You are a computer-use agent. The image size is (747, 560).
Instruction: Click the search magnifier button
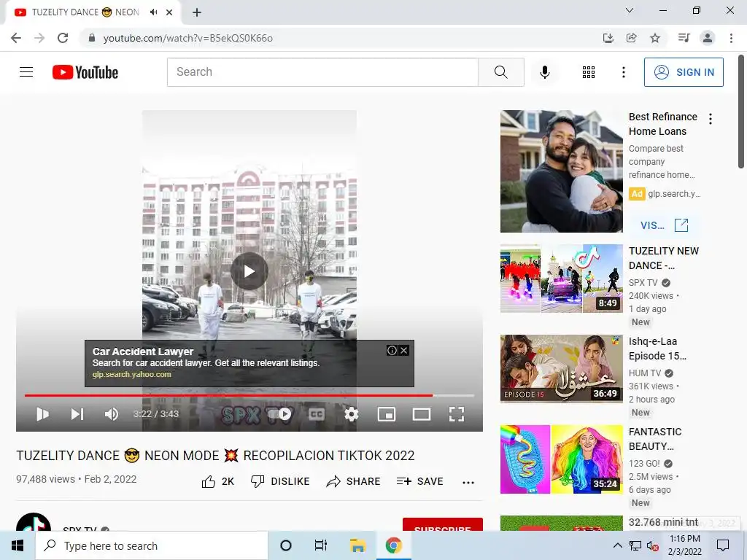(x=500, y=72)
